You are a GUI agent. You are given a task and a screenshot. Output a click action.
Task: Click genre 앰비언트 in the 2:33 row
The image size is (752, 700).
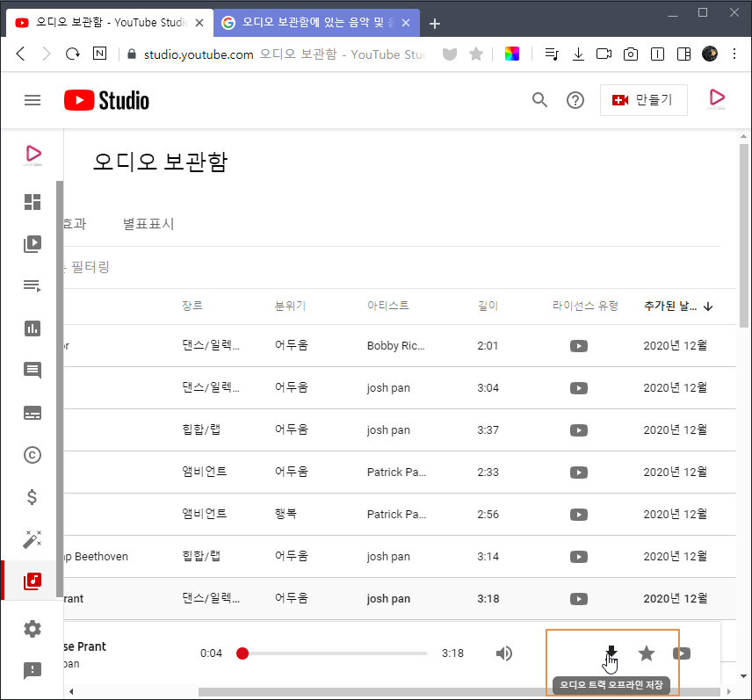tap(205, 472)
